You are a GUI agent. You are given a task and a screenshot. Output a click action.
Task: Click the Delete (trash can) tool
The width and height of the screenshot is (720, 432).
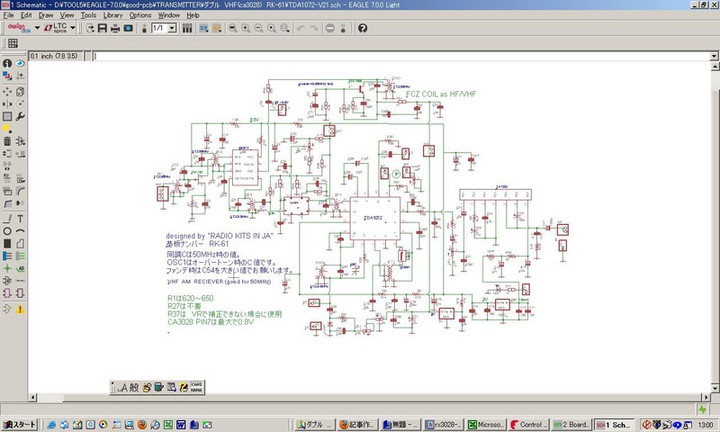(7, 141)
